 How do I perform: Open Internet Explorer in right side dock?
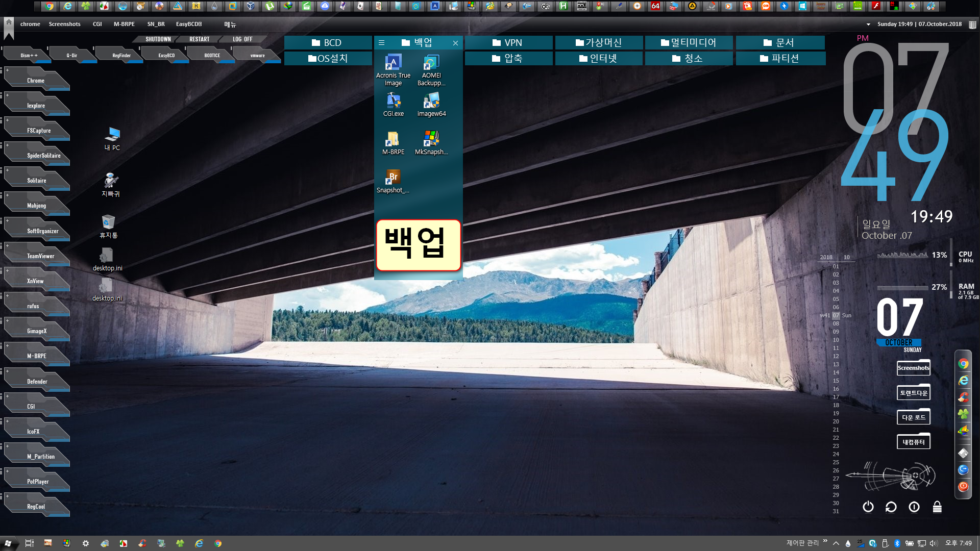[x=963, y=381]
